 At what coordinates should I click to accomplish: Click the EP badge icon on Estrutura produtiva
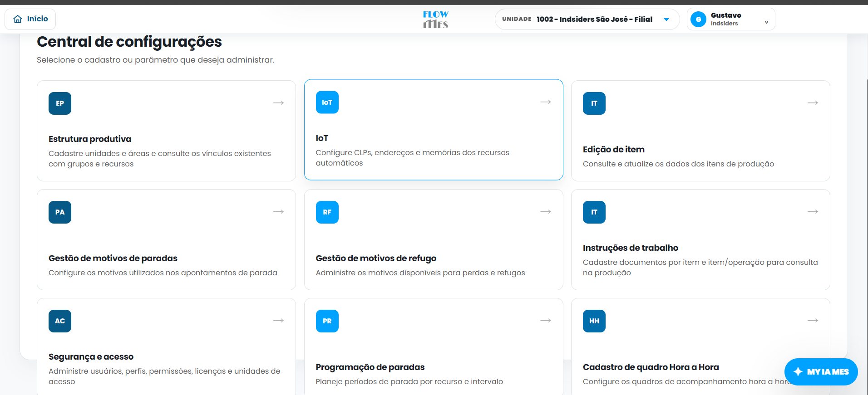60,103
